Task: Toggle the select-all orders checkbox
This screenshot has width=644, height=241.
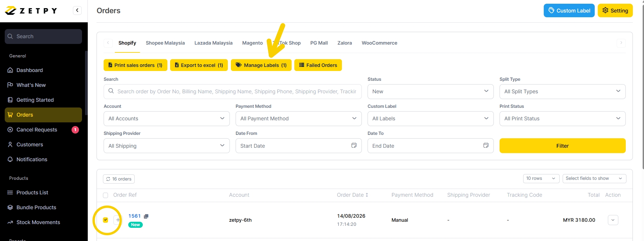Action: point(105,195)
